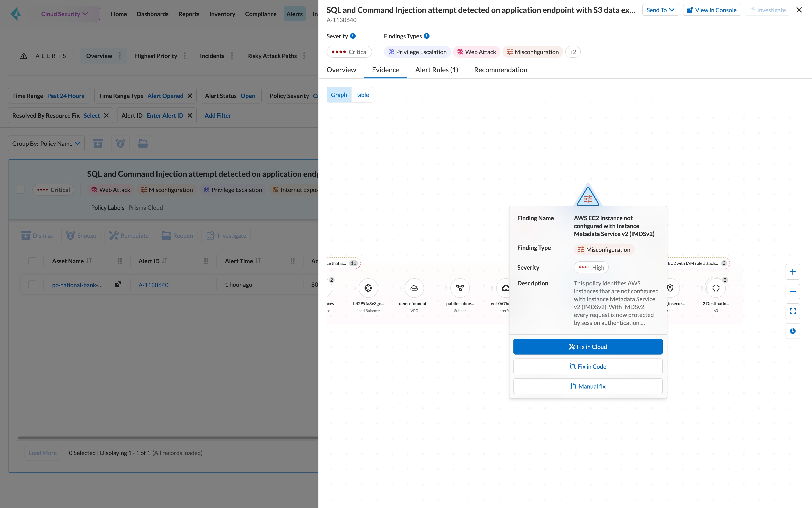Switch to the Recommendation tab
The height and width of the screenshot is (508, 812).
[x=501, y=70]
